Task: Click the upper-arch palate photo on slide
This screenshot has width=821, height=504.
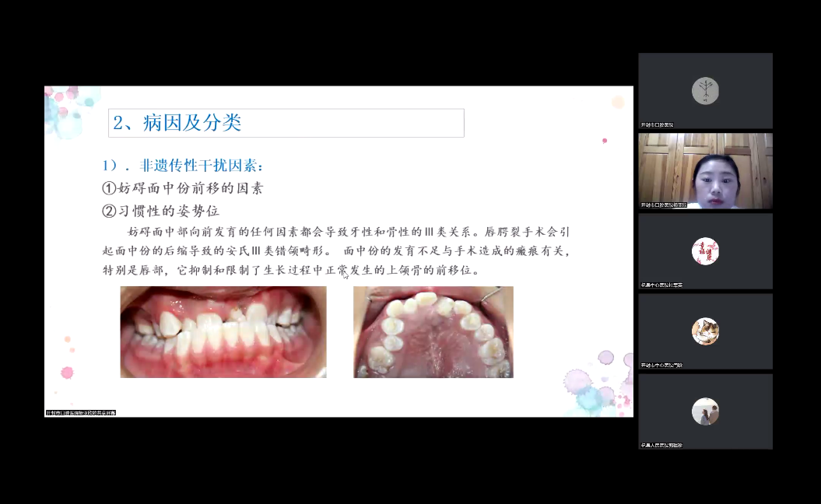Action: click(433, 332)
